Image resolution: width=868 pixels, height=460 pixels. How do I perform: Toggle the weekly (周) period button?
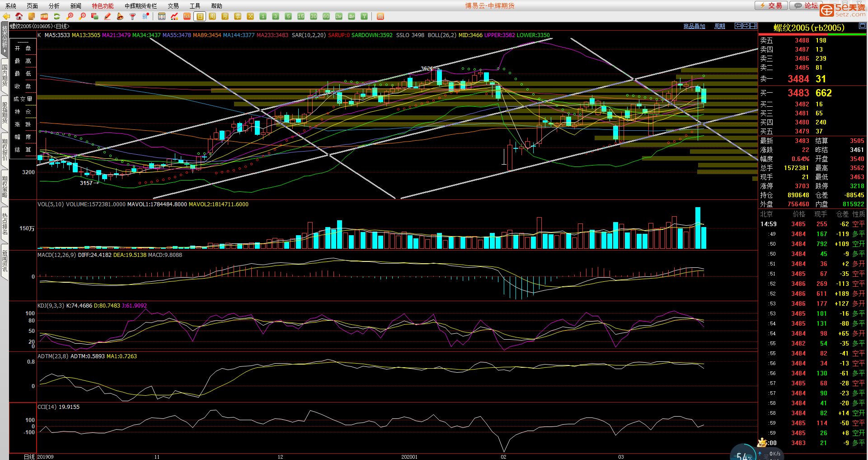[x=212, y=16]
